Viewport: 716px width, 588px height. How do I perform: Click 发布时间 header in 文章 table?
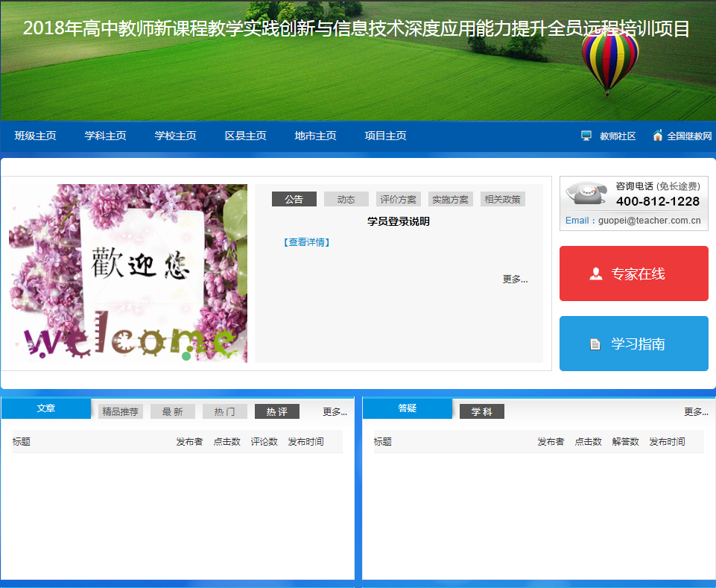point(306,442)
